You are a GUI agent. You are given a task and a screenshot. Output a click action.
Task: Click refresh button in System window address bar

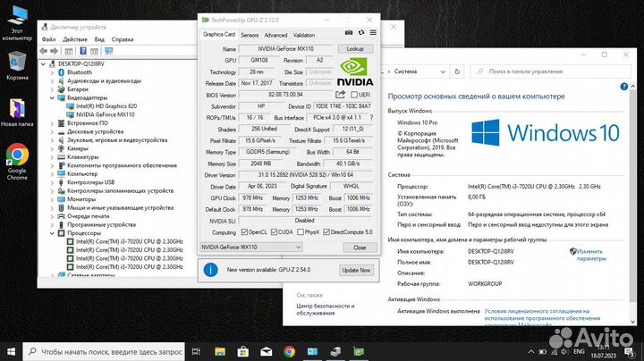(x=457, y=71)
